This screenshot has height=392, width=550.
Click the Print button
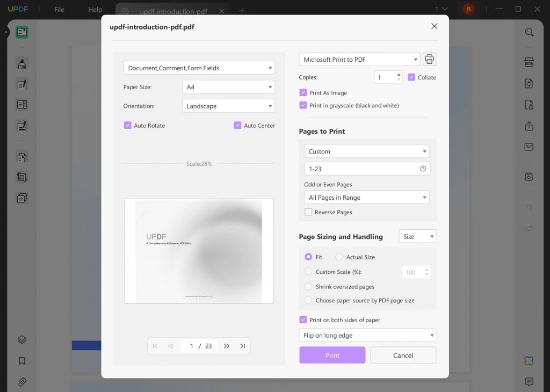click(x=332, y=355)
